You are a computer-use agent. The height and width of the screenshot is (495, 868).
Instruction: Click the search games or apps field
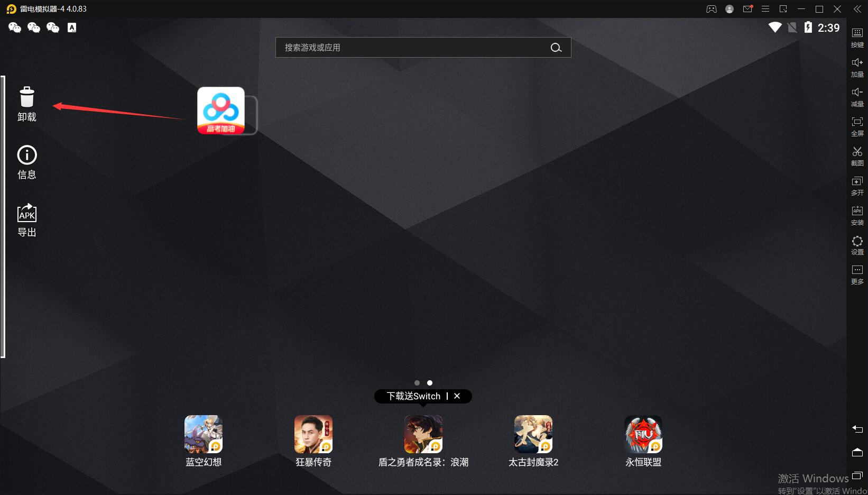tap(412, 48)
